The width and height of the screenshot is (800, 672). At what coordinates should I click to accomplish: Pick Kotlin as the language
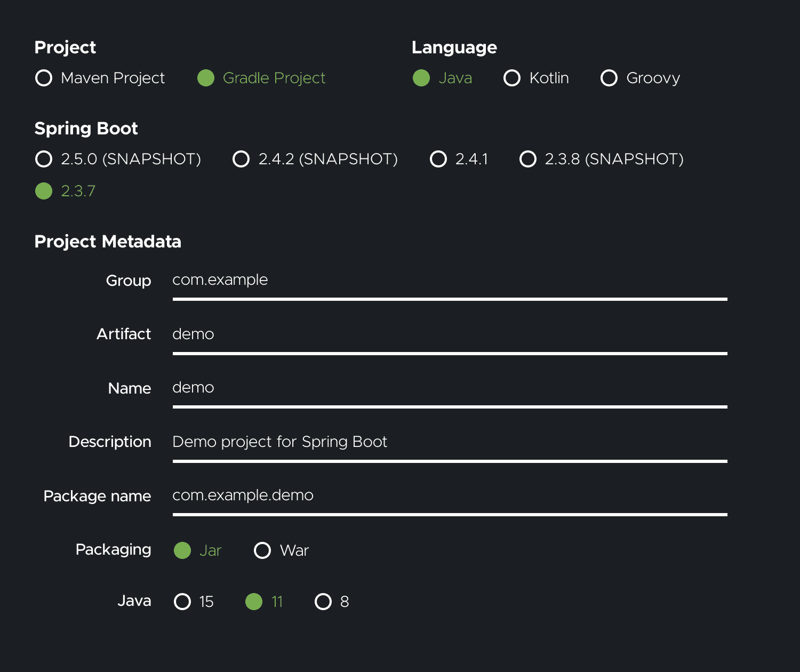click(x=536, y=78)
